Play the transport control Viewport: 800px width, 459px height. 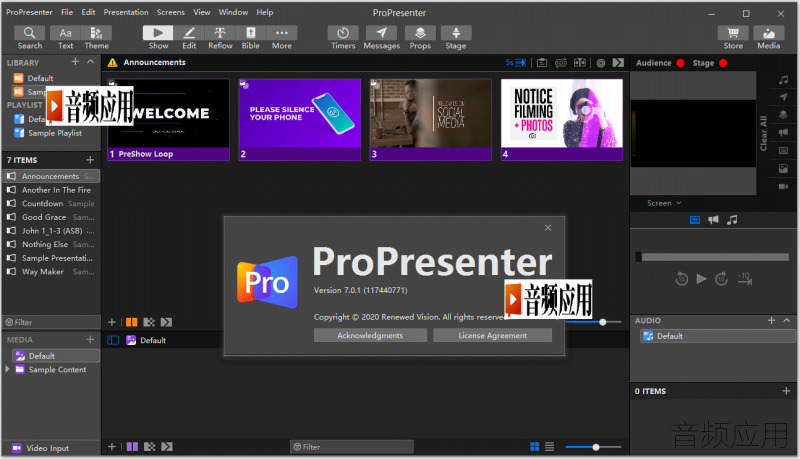[x=702, y=278]
